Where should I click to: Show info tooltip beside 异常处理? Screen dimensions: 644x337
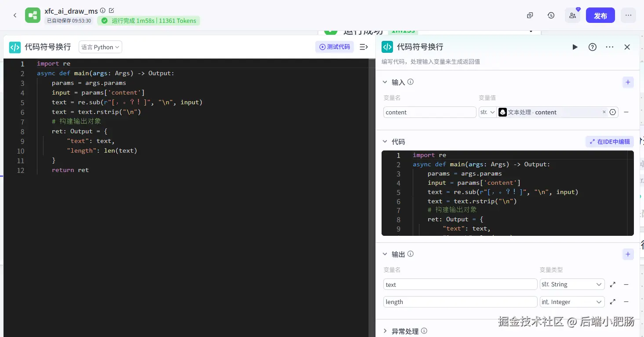424,331
